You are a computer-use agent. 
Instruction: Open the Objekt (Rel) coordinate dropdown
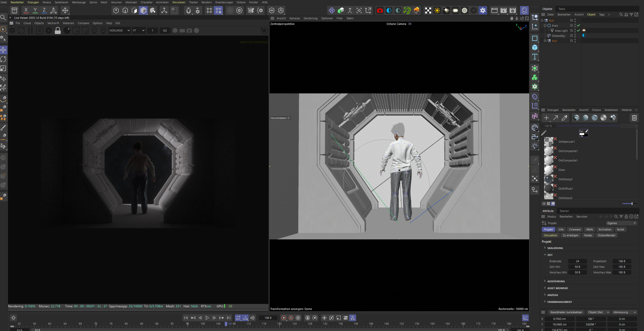tap(598, 312)
